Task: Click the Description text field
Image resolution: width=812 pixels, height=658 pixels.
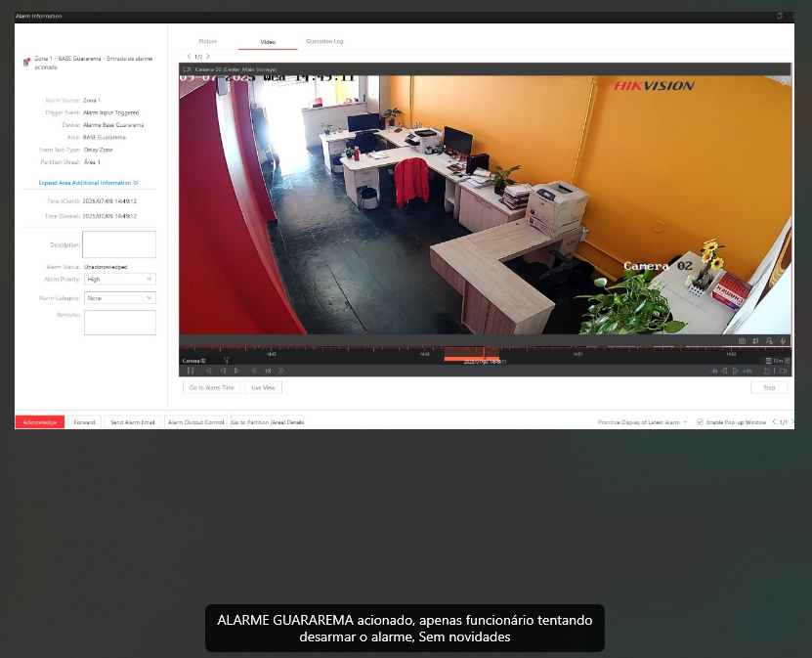Action: [119, 244]
